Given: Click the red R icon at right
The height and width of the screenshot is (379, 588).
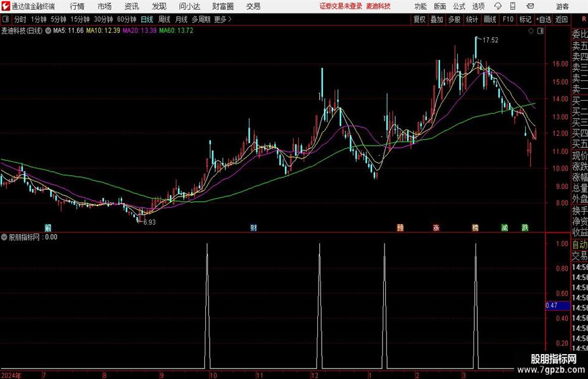Looking at the screenshot, I should (x=584, y=19).
